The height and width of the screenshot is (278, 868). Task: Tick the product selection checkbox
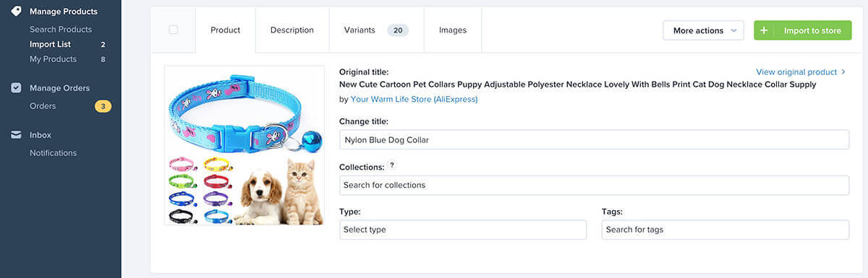173,30
